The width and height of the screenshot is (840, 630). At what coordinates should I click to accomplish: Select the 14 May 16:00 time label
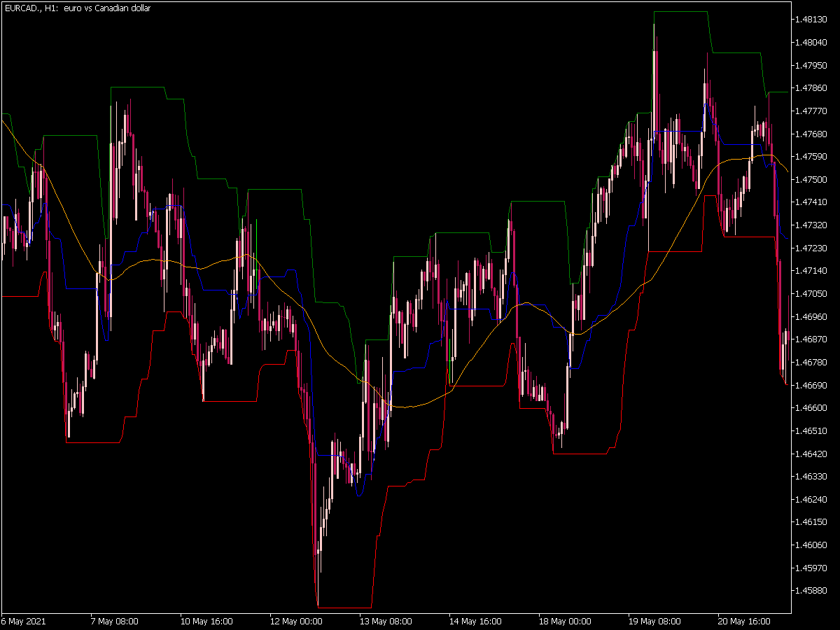[x=476, y=621]
